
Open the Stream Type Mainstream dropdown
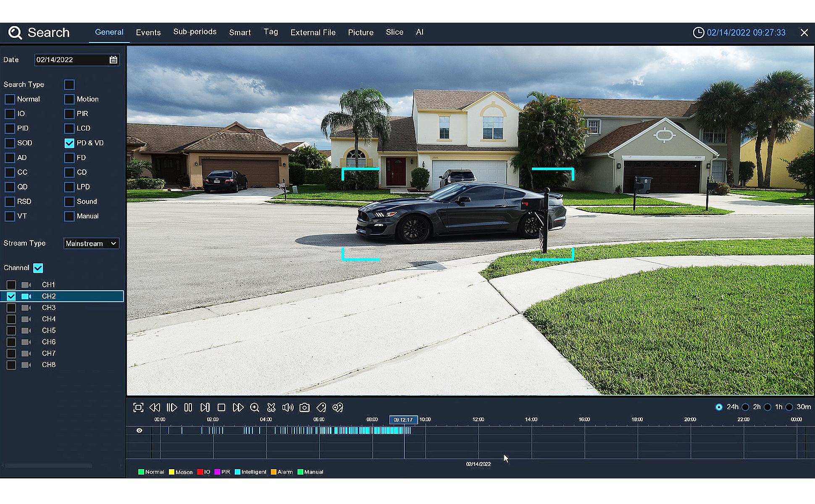pos(91,244)
